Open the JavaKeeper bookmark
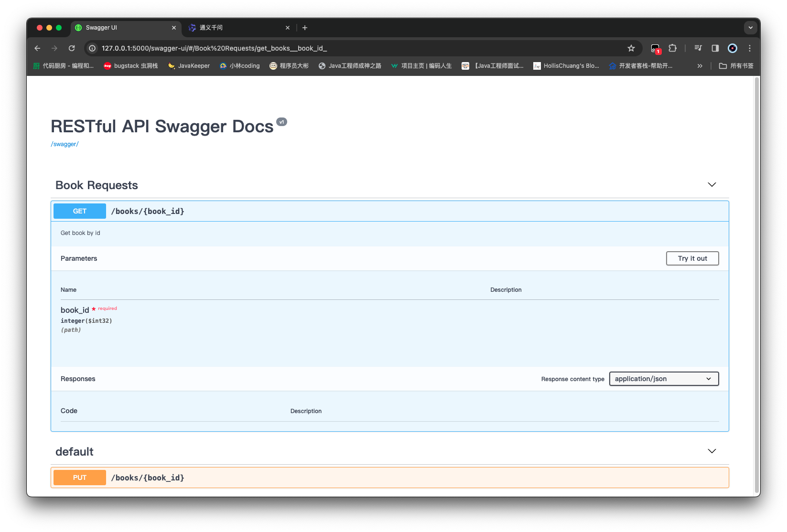 click(x=189, y=66)
